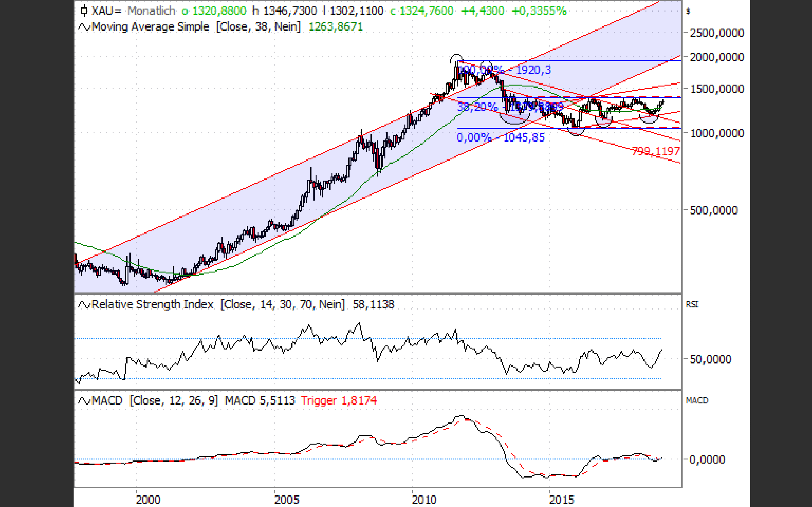This screenshot has height=507, width=812.
Task: Click the 2010 marker on time axis
Action: tap(424, 499)
